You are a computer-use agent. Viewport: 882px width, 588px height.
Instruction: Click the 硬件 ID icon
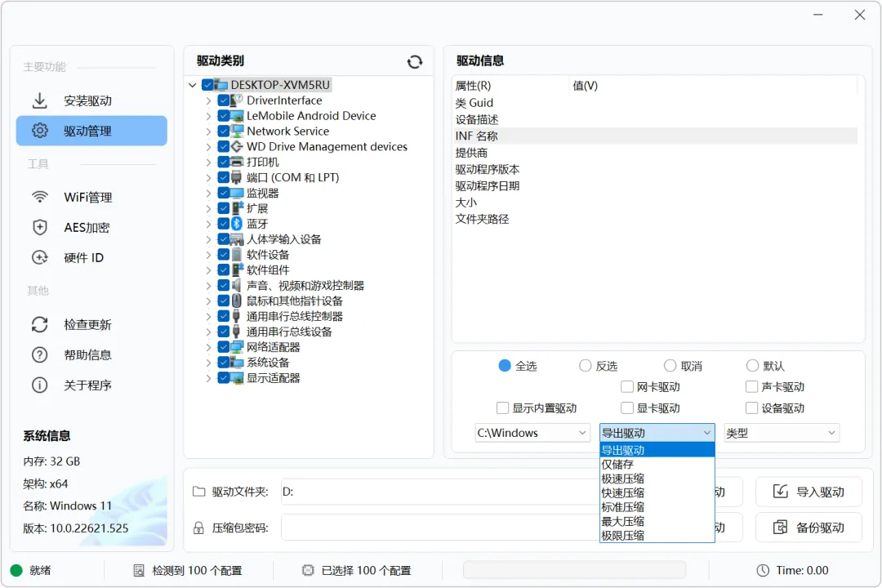39,258
